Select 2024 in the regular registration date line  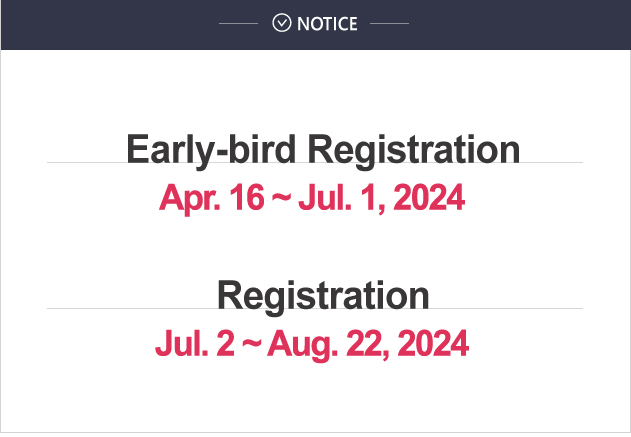click(x=433, y=343)
